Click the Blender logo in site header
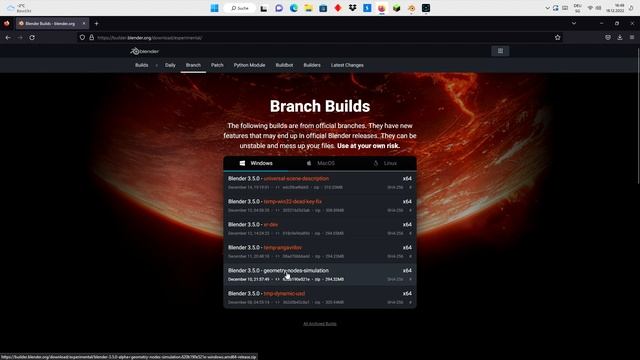Viewport: 640px width, 360px height. 144,51
